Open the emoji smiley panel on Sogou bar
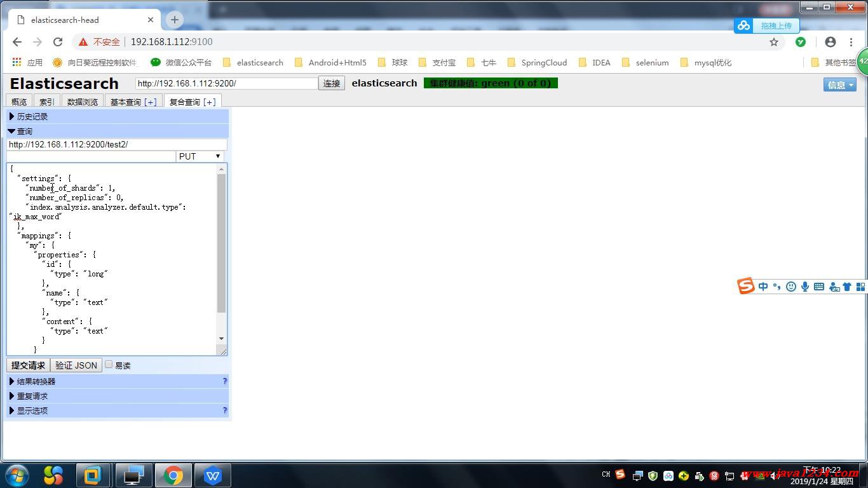868x488 pixels. coord(790,287)
